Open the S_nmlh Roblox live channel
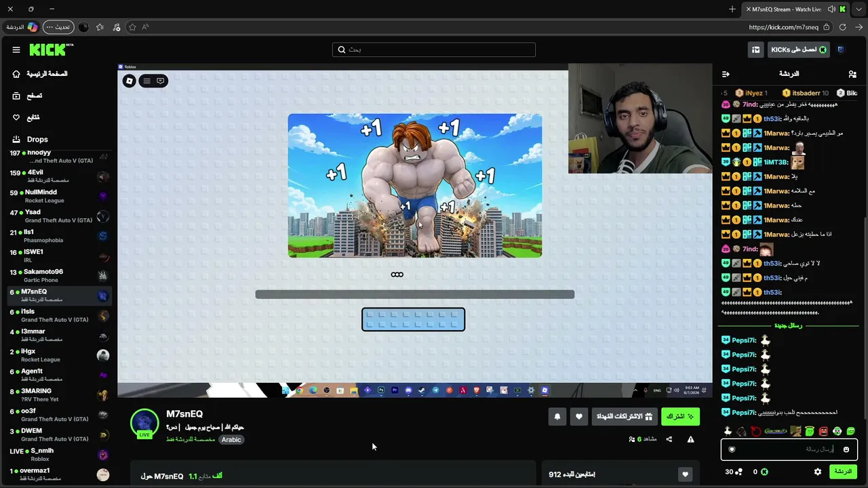Viewport: 868px width, 488px height. pos(58,455)
